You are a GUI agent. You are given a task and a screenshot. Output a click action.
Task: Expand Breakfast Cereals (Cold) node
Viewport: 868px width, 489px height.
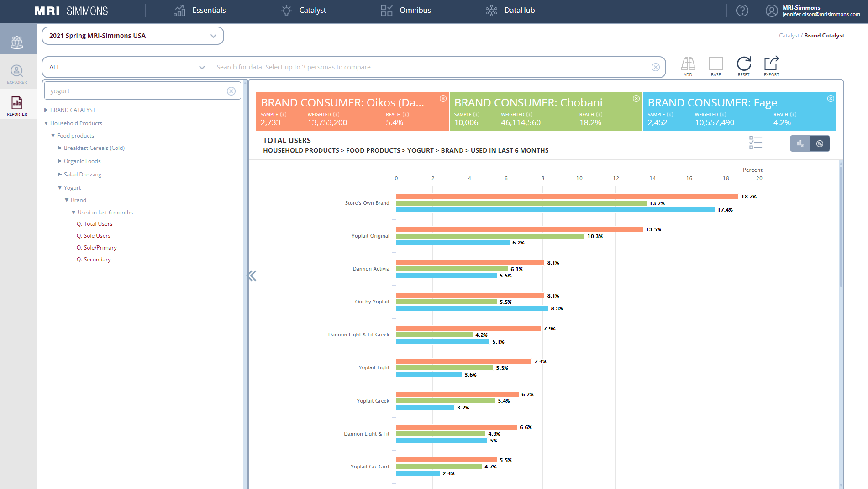tap(60, 148)
